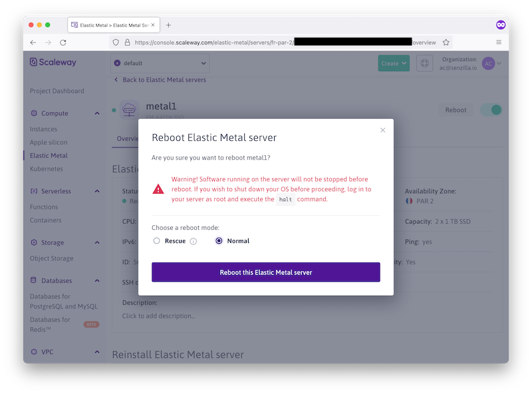The height and width of the screenshot is (394, 532).
Task: Open Databases for PostgreSQL and MySQL
Action: click(x=64, y=302)
